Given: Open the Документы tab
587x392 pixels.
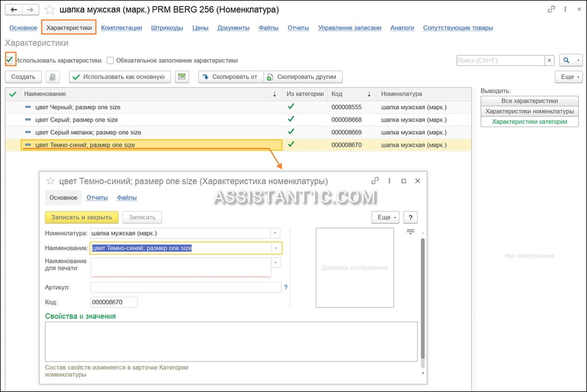Looking at the screenshot, I should click(233, 28).
